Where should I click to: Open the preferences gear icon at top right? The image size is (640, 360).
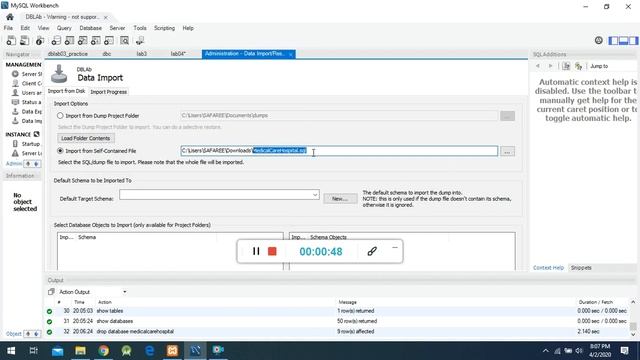[x=598, y=40]
